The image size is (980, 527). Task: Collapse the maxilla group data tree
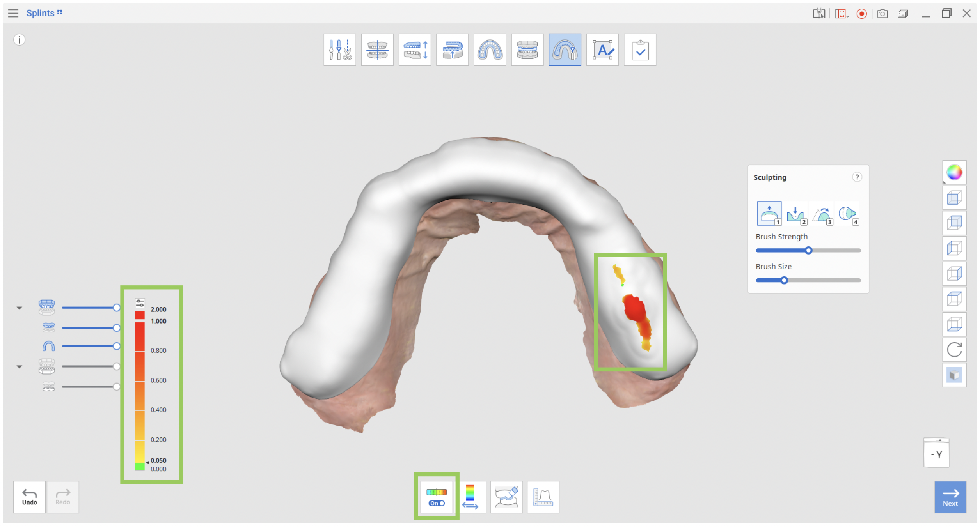coord(19,308)
